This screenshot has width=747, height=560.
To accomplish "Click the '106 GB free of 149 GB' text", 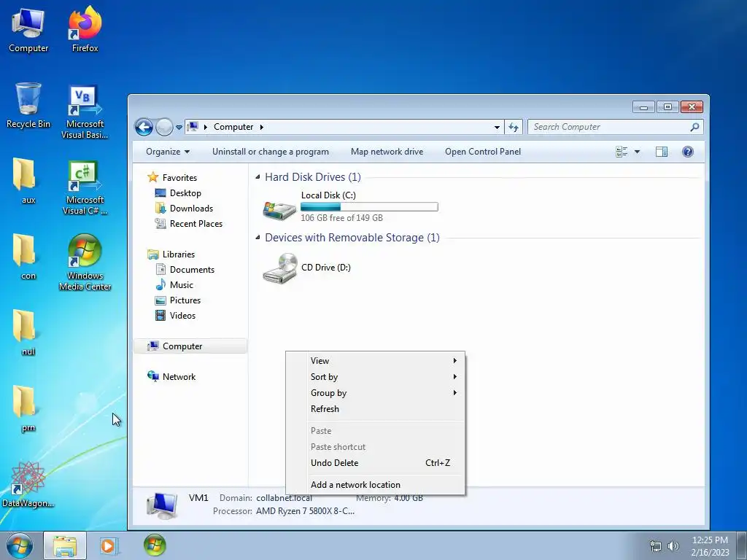I will (x=341, y=217).
